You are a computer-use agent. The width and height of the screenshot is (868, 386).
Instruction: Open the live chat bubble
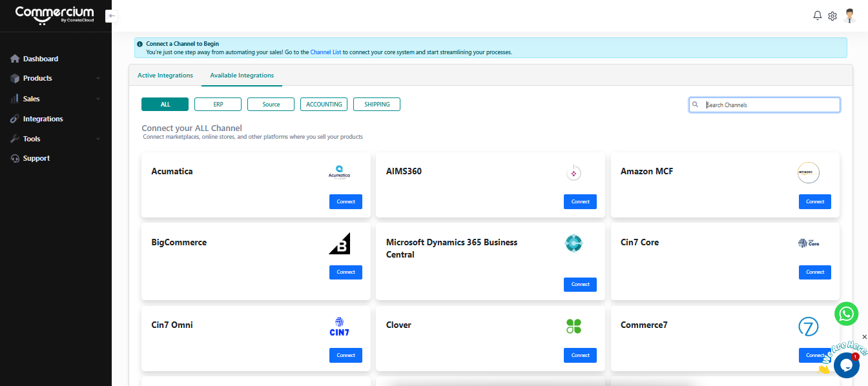(846, 365)
